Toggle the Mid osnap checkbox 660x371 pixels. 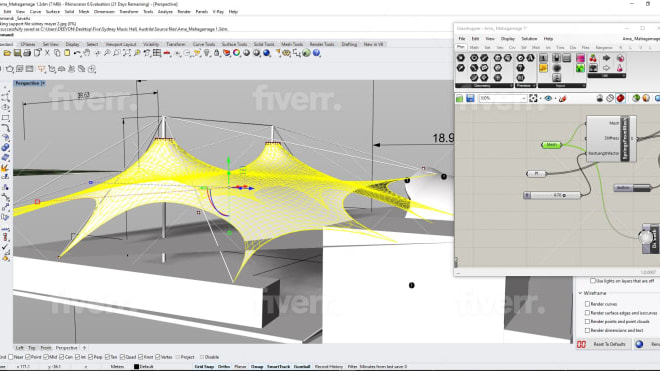(x=46, y=357)
